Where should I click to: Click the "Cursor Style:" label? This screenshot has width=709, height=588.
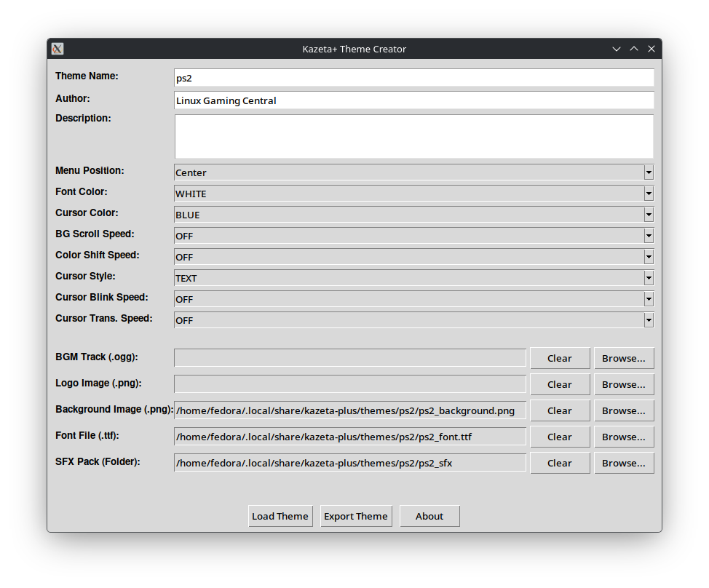(x=85, y=276)
